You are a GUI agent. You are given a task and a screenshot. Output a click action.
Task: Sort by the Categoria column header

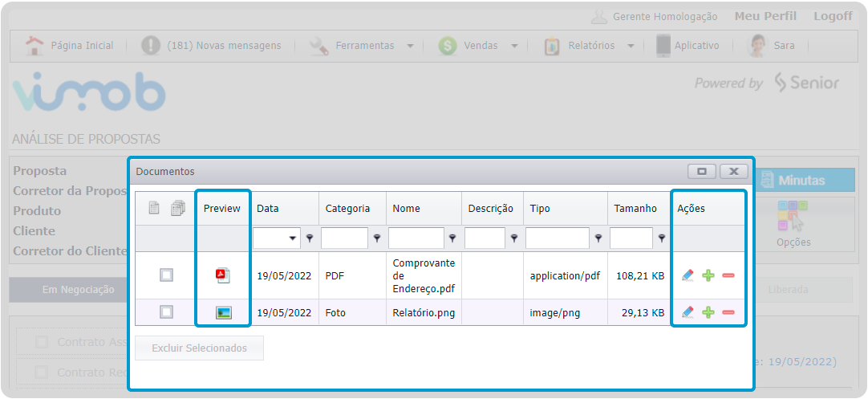click(347, 209)
